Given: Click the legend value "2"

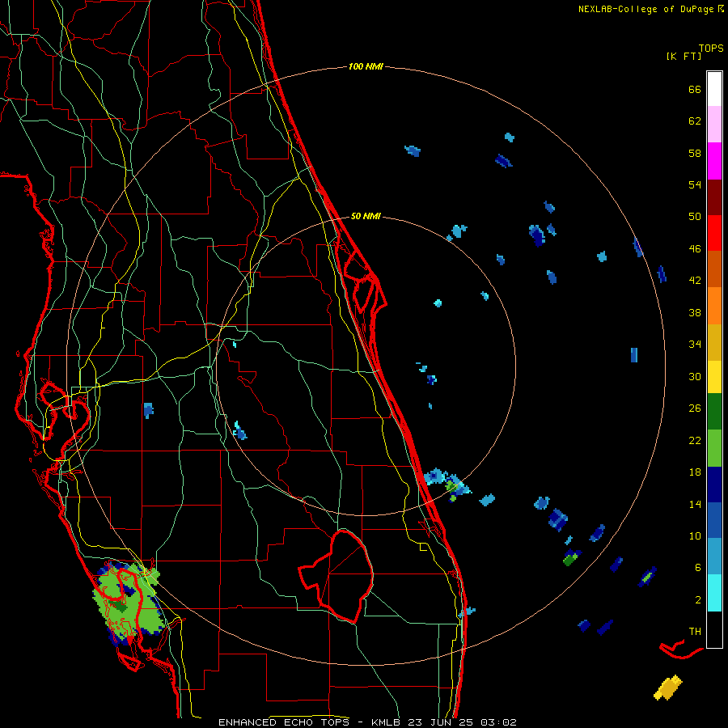Looking at the screenshot, I should 698,600.
